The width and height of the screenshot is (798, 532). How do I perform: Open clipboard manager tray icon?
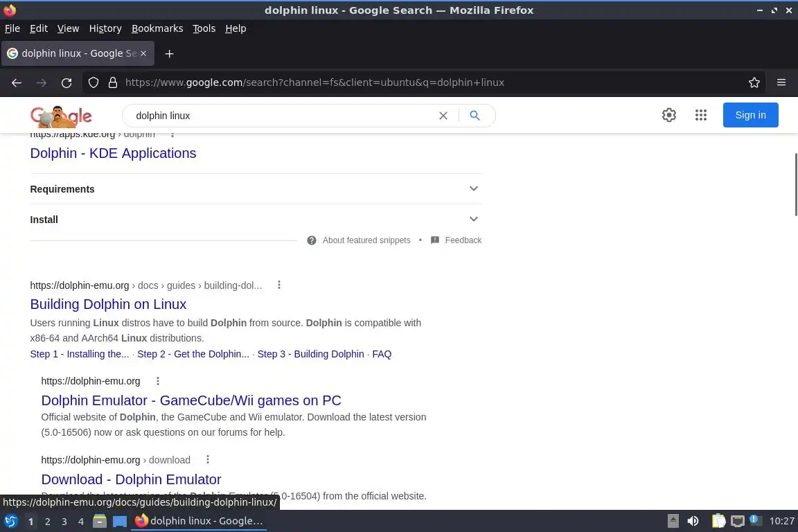click(718, 522)
